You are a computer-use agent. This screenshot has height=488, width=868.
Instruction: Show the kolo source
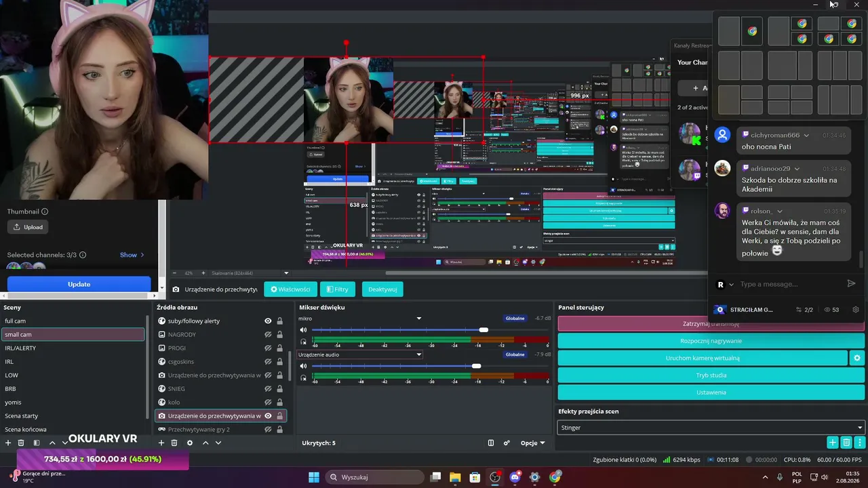click(268, 402)
